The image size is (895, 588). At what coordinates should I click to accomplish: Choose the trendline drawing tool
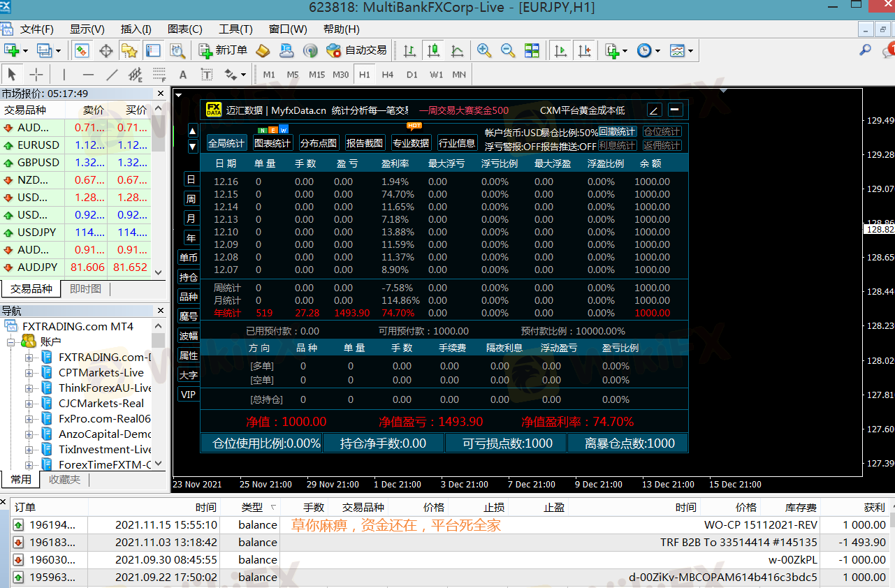tap(112, 75)
